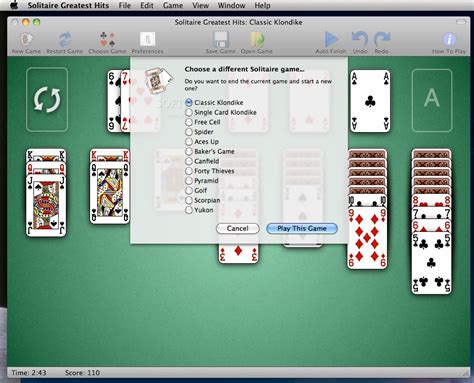Choose the Spider radio button
This screenshot has height=383, width=474.
click(x=189, y=132)
